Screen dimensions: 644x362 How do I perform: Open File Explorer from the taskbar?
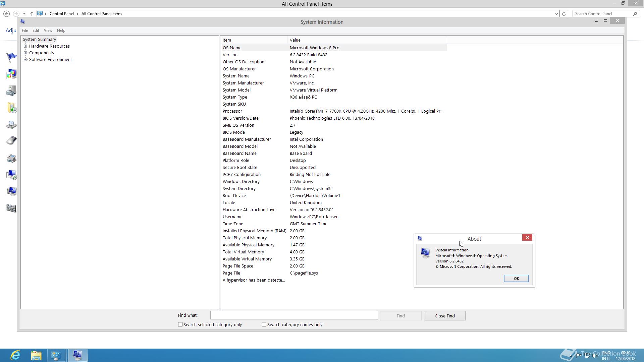(x=36, y=355)
